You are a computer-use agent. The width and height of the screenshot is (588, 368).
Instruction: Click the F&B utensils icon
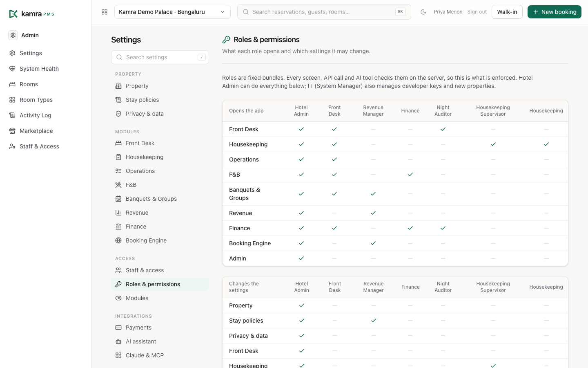point(118,185)
